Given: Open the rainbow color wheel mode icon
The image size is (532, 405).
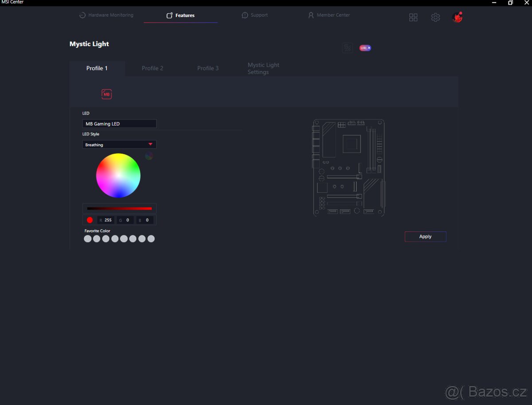Looking at the screenshot, I should [149, 156].
